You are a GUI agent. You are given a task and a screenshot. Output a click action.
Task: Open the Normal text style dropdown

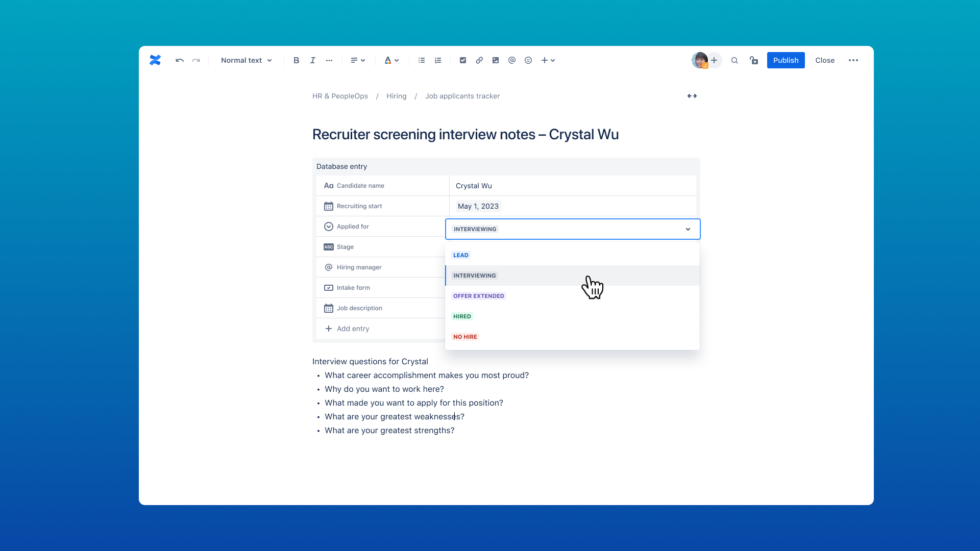click(246, 60)
